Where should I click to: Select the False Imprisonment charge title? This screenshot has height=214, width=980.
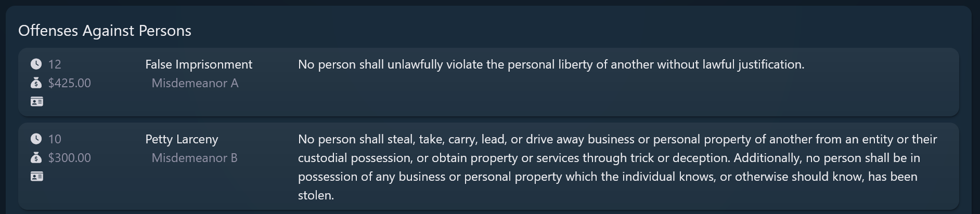coord(198,64)
